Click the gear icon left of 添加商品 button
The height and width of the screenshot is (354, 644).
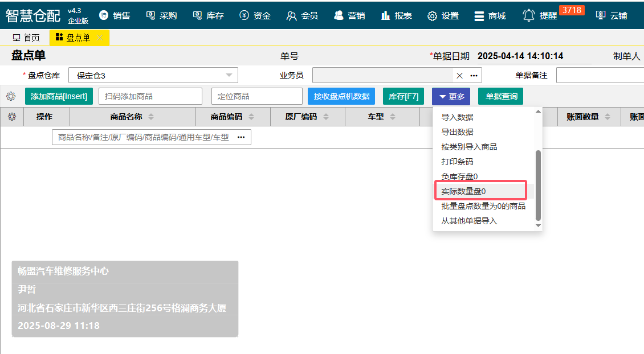pos(11,96)
